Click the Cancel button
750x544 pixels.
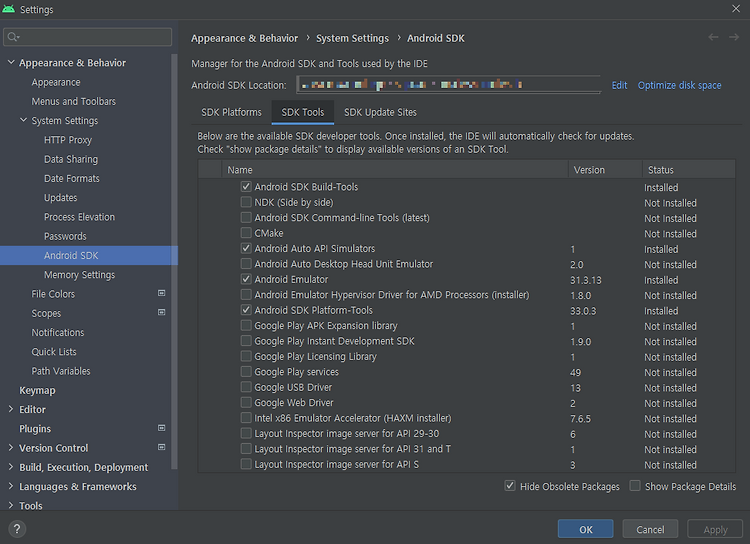650,529
